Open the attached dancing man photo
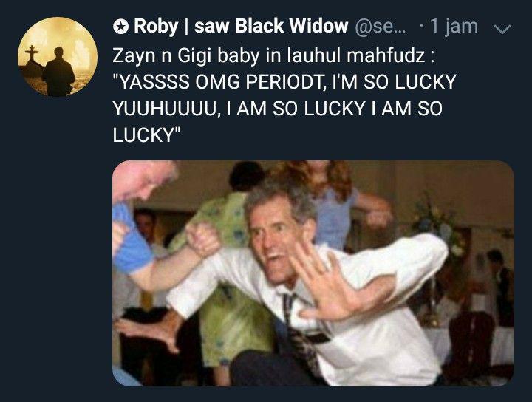 tap(313, 273)
